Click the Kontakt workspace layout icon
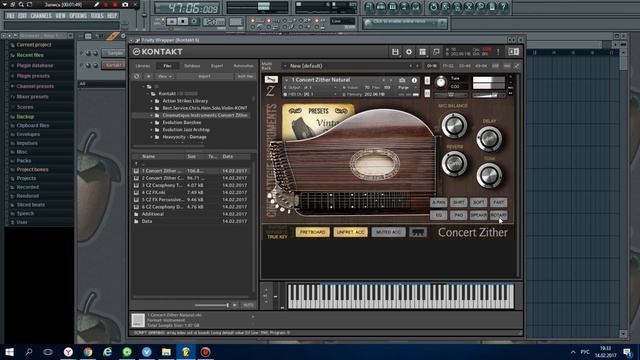 (422, 52)
